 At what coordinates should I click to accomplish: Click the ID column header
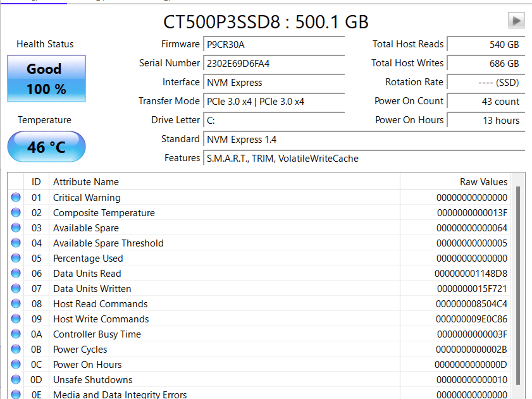tap(36, 182)
